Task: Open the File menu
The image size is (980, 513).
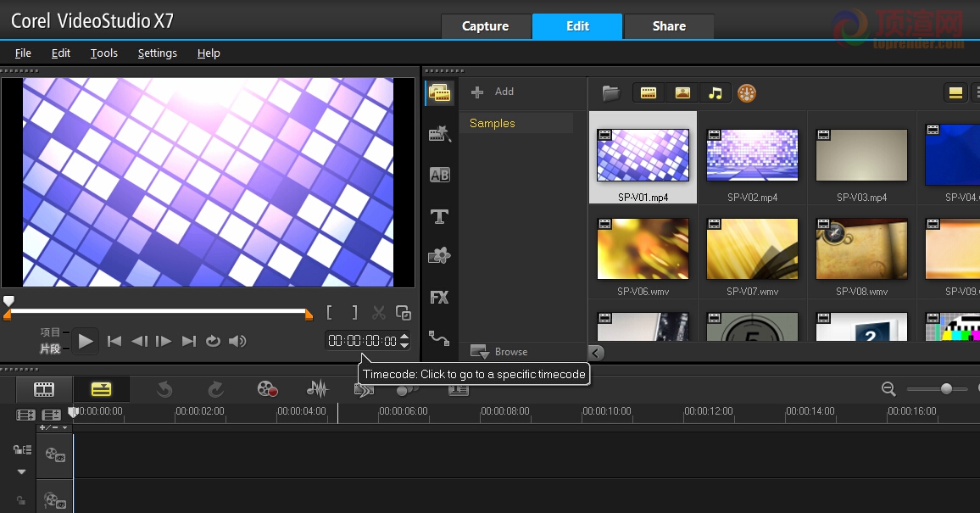Action: (x=23, y=53)
